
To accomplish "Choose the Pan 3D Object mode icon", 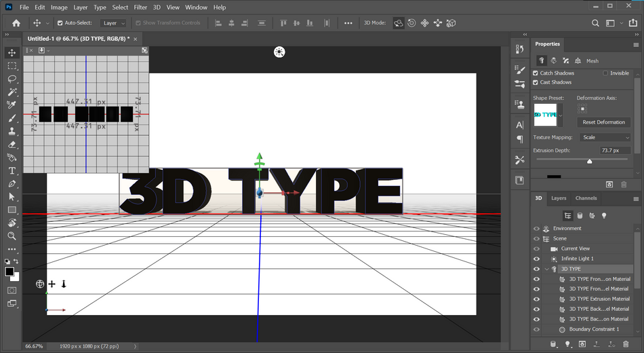I will click(424, 23).
